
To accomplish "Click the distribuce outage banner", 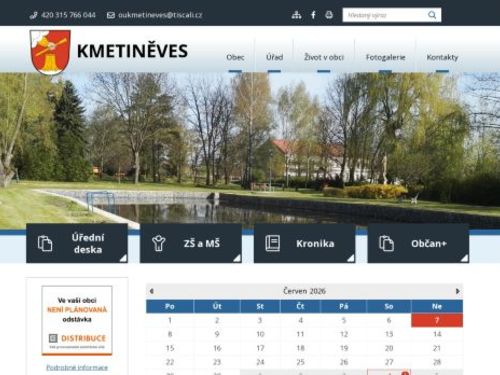I will 77,320.
